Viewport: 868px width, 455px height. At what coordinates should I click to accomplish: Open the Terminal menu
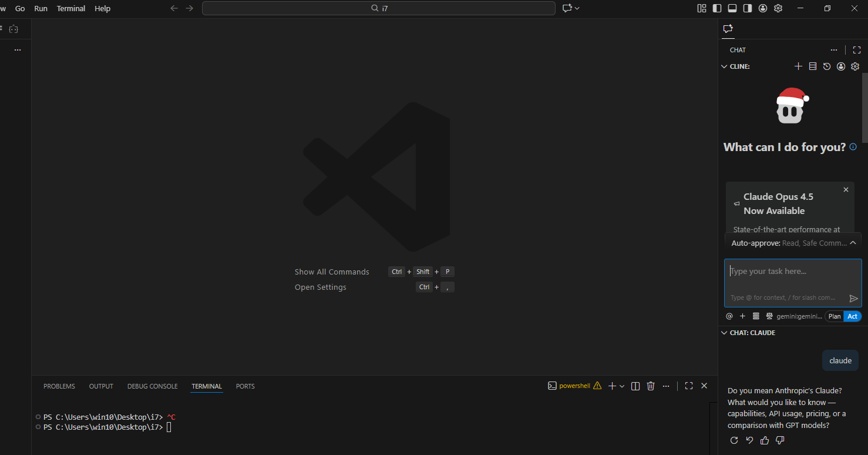pyautogui.click(x=71, y=8)
